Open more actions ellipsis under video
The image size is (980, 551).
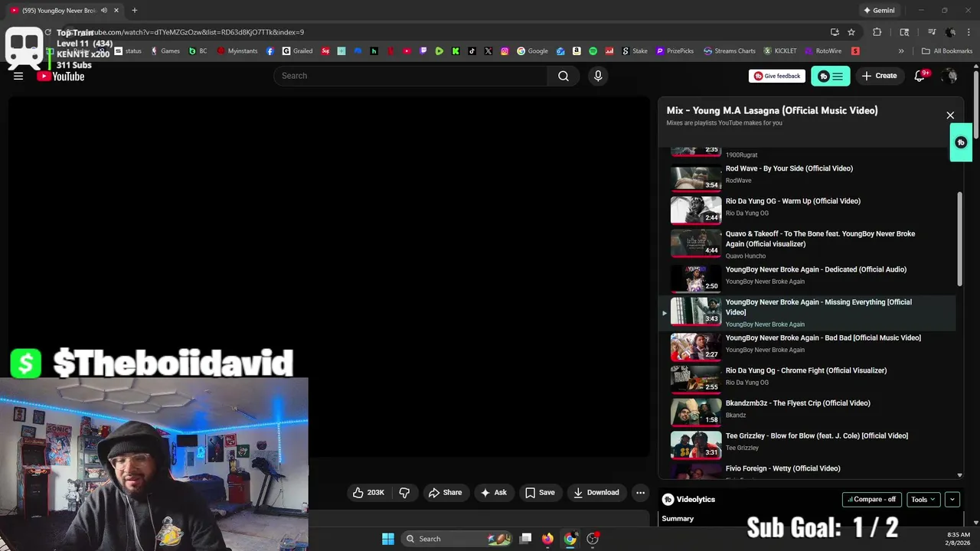coord(640,492)
